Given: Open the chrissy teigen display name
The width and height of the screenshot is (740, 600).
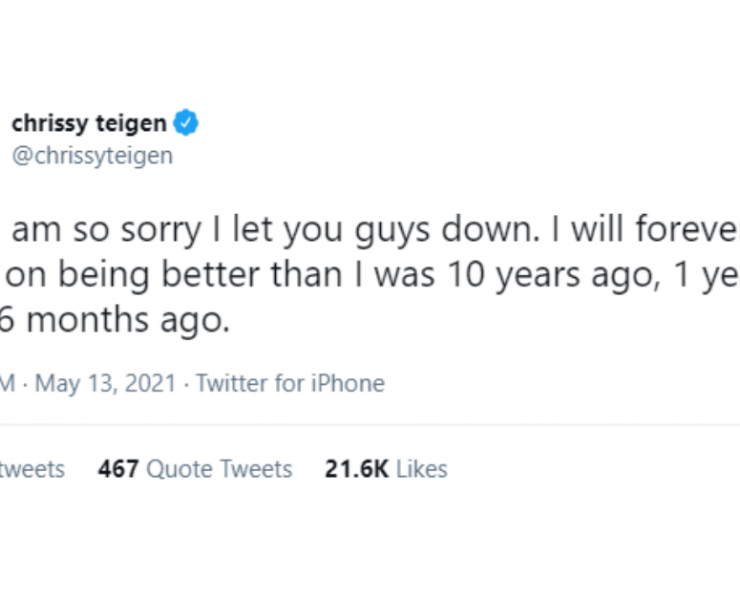Looking at the screenshot, I should (89, 124).
